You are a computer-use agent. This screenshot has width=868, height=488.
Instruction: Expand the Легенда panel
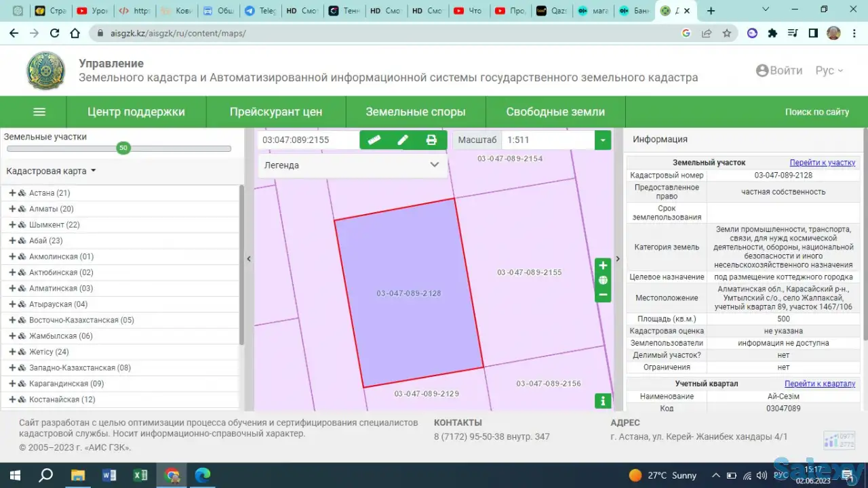pyautogui.click(x=434, y=165)
